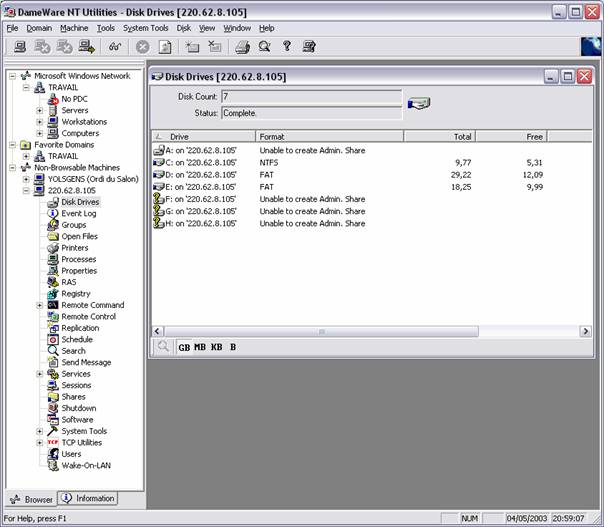Screen dimensions: 604x527
Task: Switch size units to GB
Action: (184, 347)
